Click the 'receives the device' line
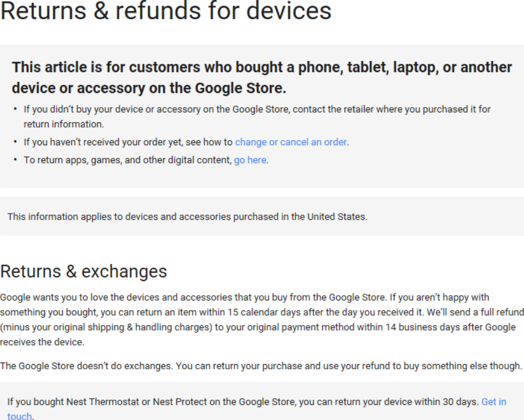 tap(42, 342)
